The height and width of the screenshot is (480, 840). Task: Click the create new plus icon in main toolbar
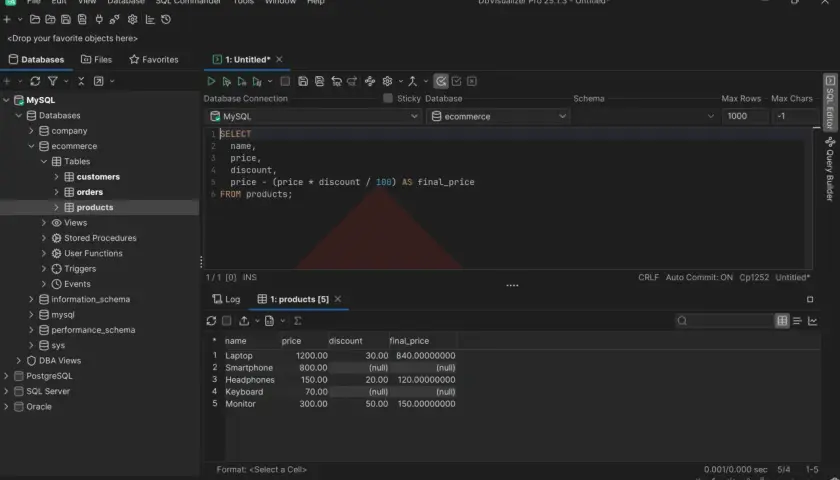[x=7, y=19]
